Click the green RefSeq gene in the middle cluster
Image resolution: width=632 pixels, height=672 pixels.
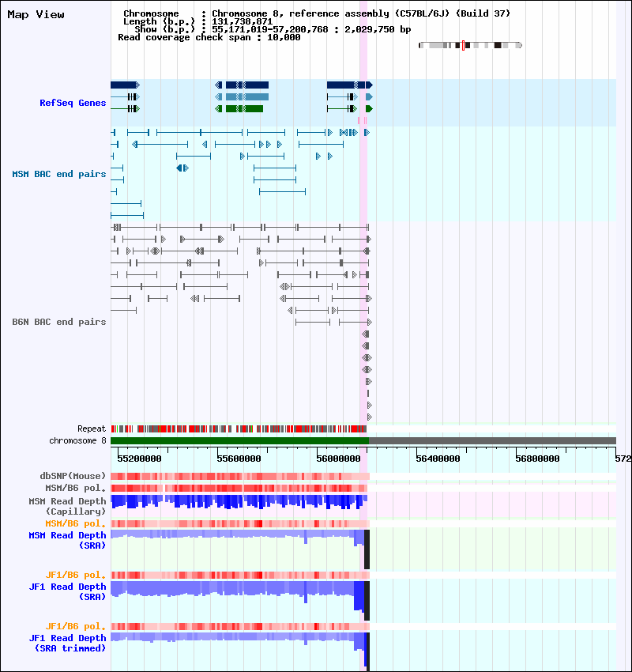coord(239,109)
